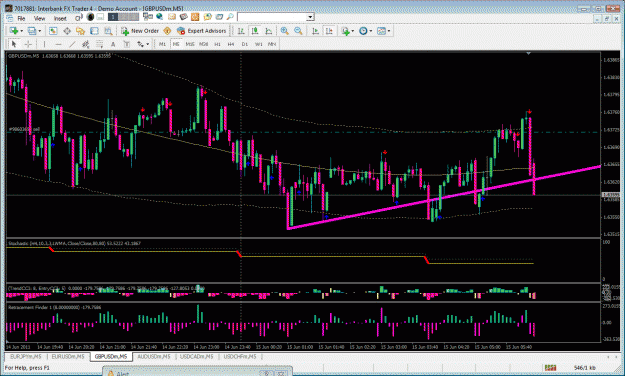Open the View menu
The height and width of the screenshot is (376, 625).
tap(39, 18)
